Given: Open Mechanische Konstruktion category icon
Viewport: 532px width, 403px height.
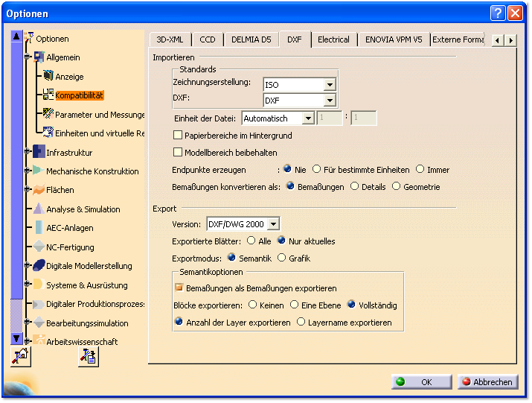Looking at the screenshot, I should click(39, 171).
